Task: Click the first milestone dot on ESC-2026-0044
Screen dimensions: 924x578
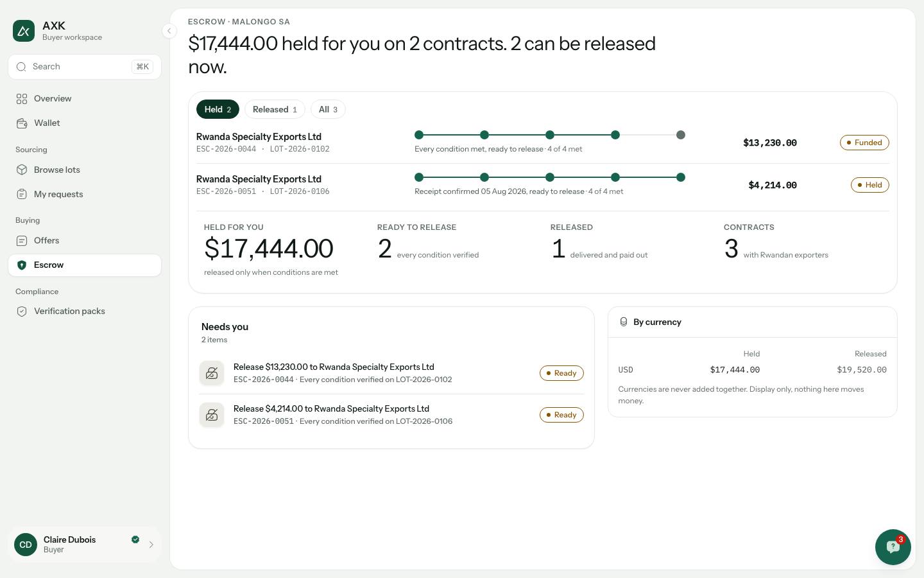Action: pyautogui.click(x=419, y=135)
